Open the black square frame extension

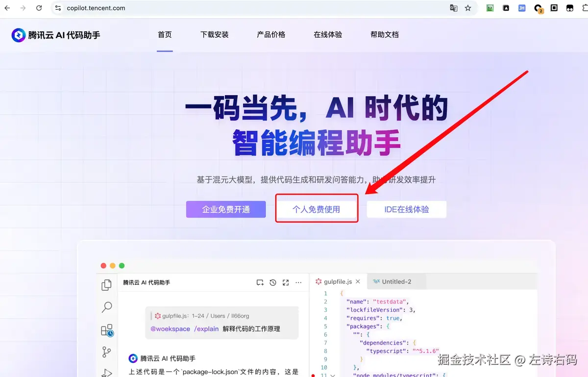554,8
